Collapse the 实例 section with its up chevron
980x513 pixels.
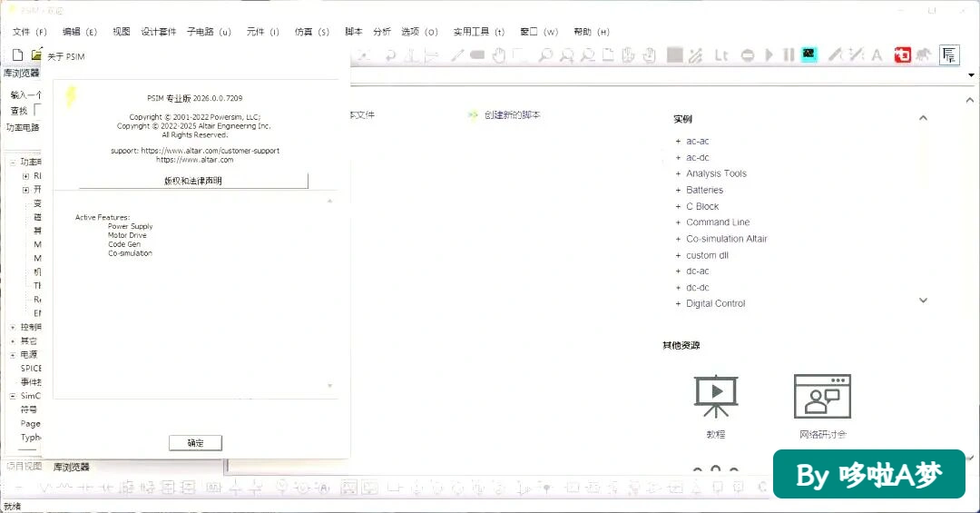923,118
